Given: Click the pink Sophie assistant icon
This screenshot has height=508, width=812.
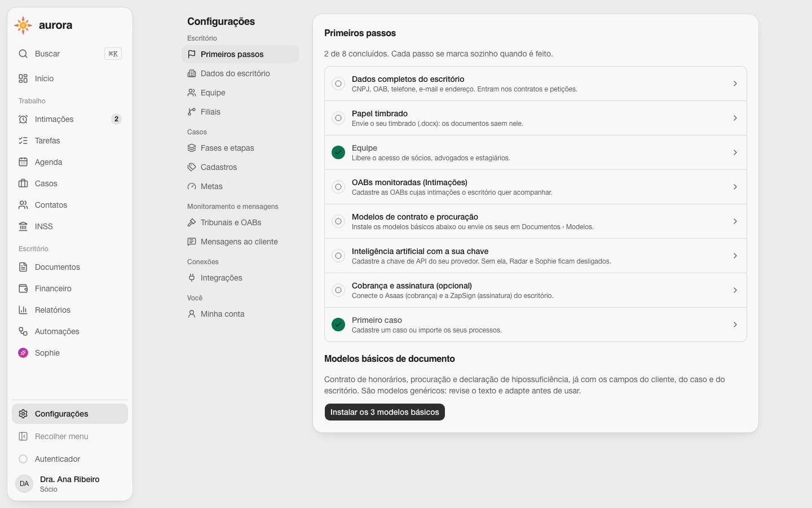Looking at the screenshot, I should pyautogui.click(x=23, y=353).
